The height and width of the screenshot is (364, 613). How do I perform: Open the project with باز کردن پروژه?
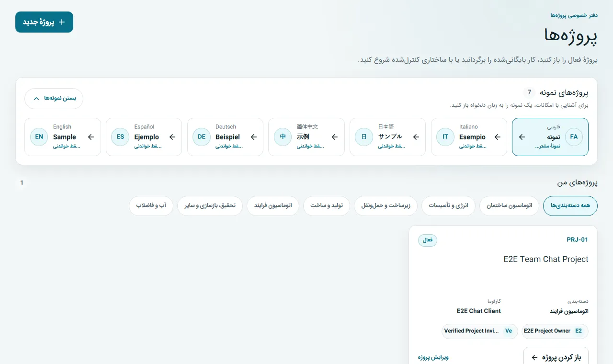(556, 355)
